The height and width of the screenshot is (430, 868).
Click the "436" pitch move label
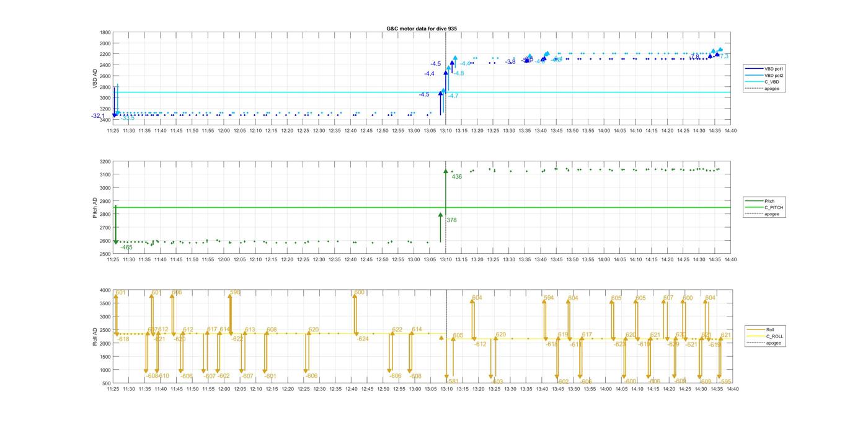pos(457,177)
